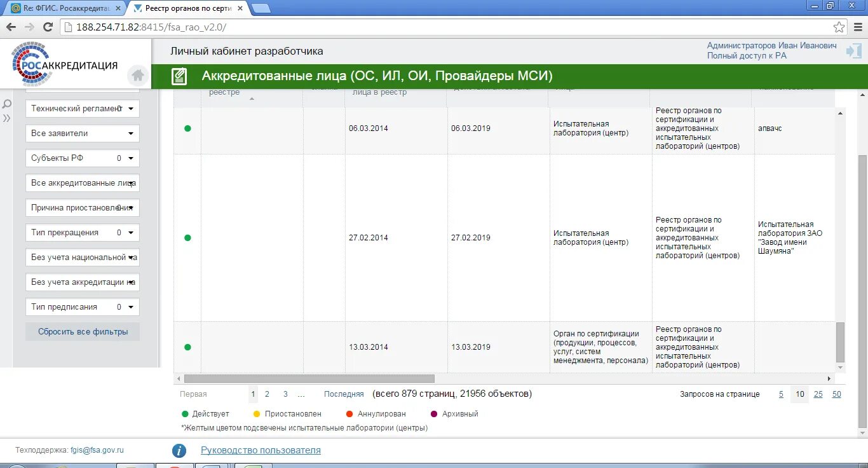The width and height of the screenshot is (868, 468).
Task: Click the table's vertical scrollbar thumb
Action: coord(841,341)
